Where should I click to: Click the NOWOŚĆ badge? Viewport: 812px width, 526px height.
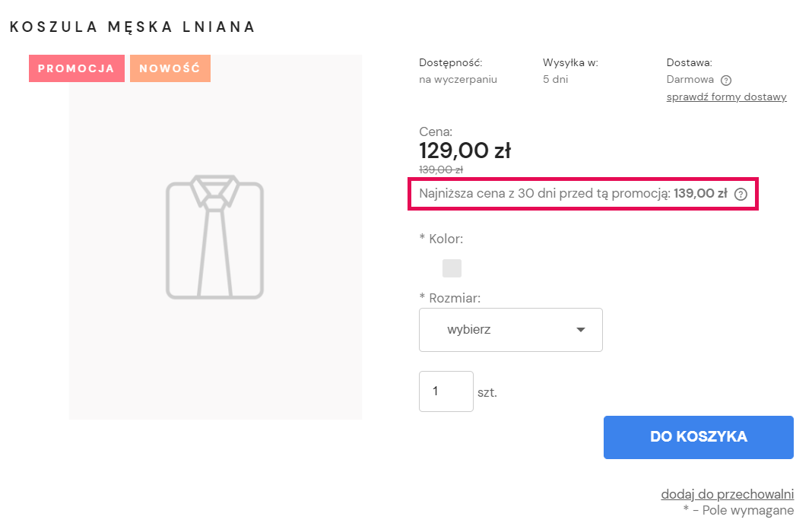[170, 68]
